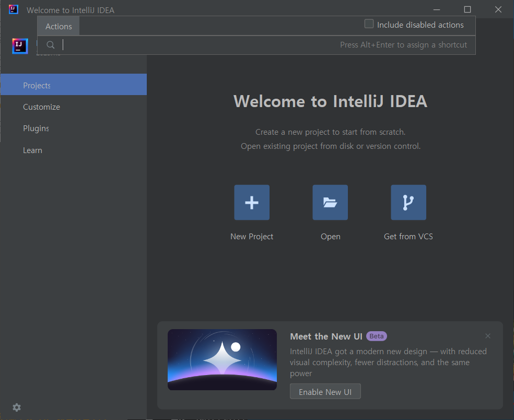Close the IntelliJ IDEA welcome window
This screenshot has height=420, width=514.
(x=498, y=9)
